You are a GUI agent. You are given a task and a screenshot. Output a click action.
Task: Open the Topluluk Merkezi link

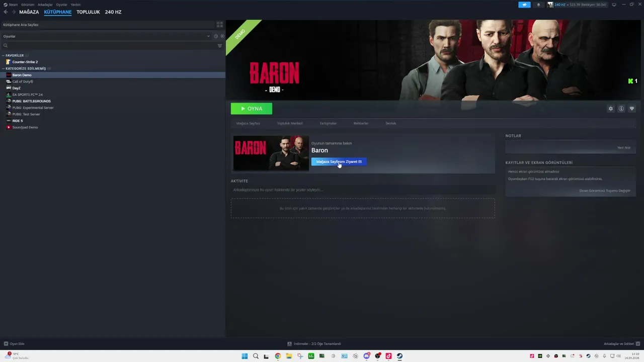click(x=290, y=123)
